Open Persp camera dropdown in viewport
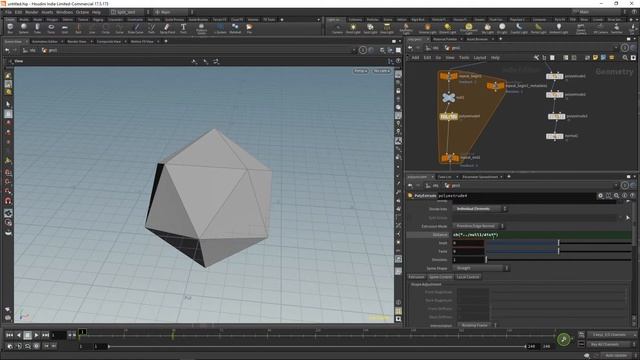 coord(360,71)
